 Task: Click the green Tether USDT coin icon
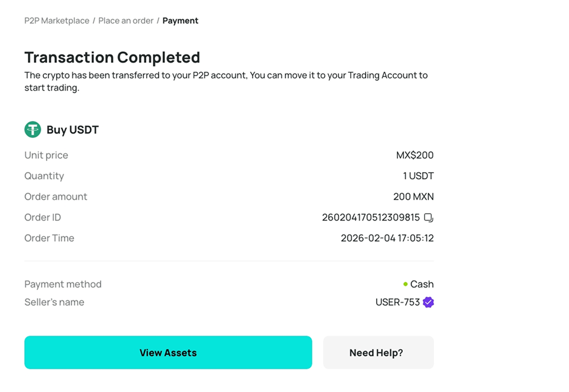point(33,129)
